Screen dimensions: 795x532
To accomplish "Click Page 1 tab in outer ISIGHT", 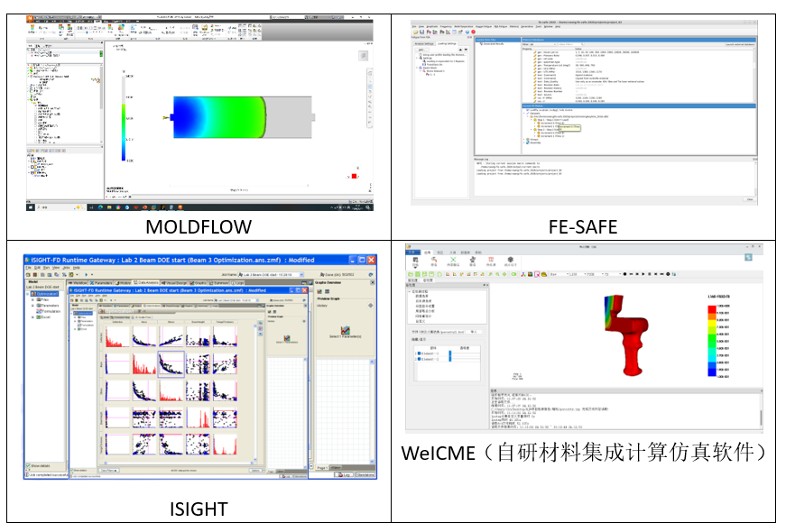I will pos(322,468).
